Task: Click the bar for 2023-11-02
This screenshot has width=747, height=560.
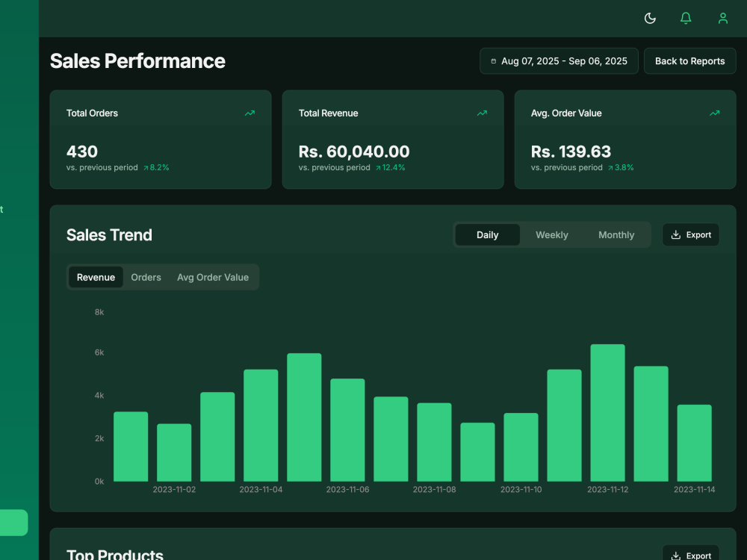Action: [x=174, y=452]
